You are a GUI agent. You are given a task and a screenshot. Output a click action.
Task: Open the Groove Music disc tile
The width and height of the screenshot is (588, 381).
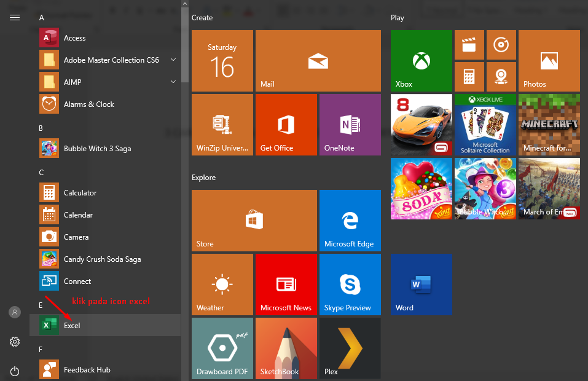tap(501, 45)
